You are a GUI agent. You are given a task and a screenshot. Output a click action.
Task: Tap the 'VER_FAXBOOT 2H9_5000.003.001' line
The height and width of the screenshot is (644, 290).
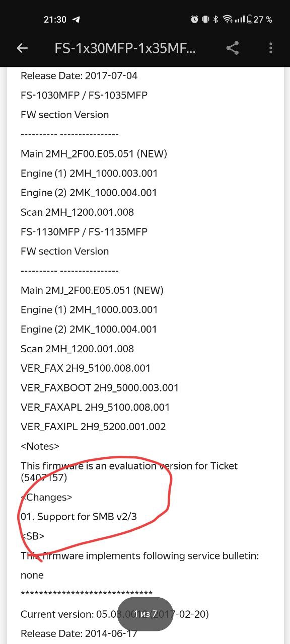pyautogui.click(x=100, y=388)
